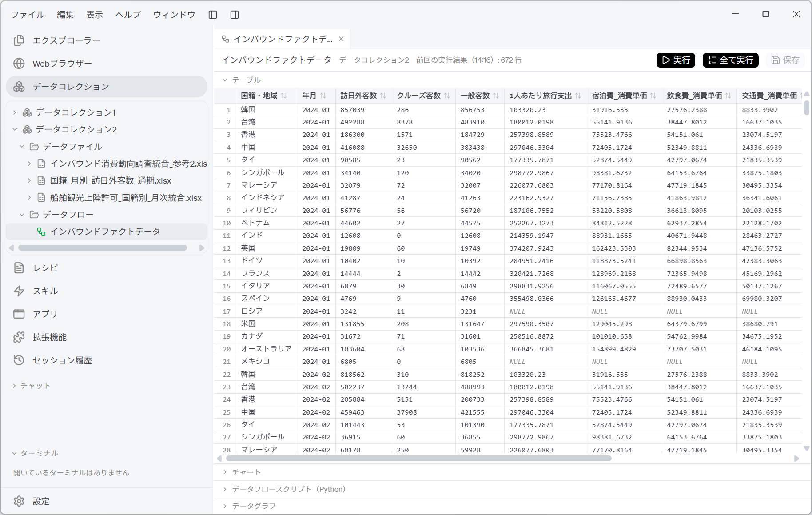Click the 船舶観光上陸許可 file icon
This screenshot has width=812, height=515.
(41, 198)
